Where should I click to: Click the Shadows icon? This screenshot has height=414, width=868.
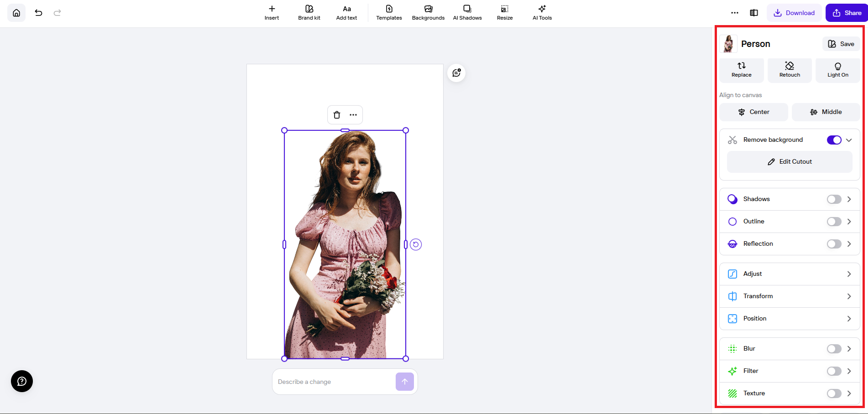pos(732,199)
